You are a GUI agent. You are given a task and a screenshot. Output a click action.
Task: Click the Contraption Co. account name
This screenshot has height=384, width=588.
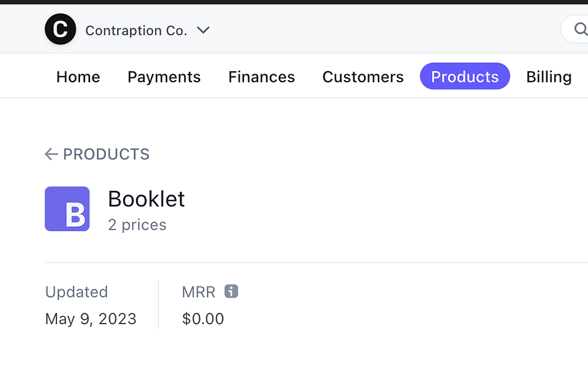pyautogui.click(x=136, y=31)
